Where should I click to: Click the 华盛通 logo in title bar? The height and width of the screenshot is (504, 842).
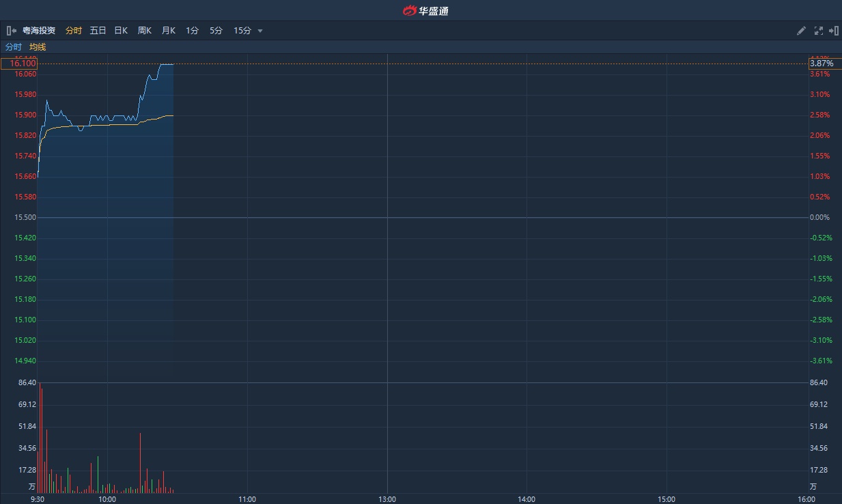(425, 10)
